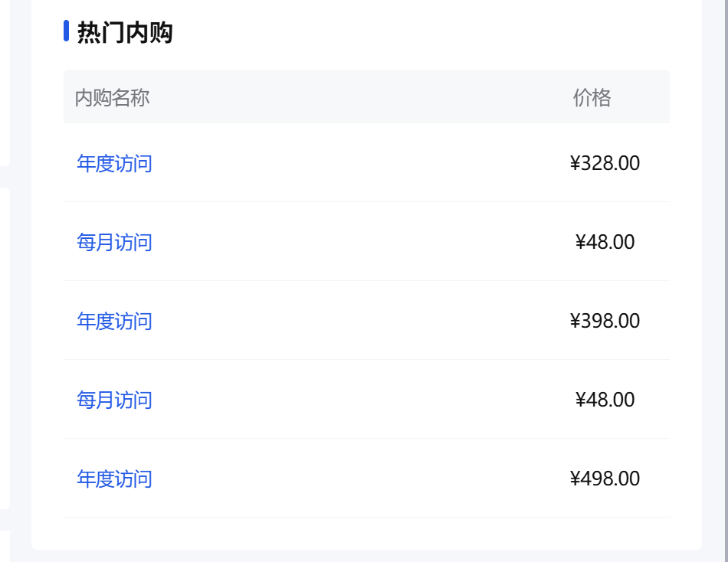Click the ¥498.00 price cell
This screenshot has height=562, width=728.
[605, 479]
